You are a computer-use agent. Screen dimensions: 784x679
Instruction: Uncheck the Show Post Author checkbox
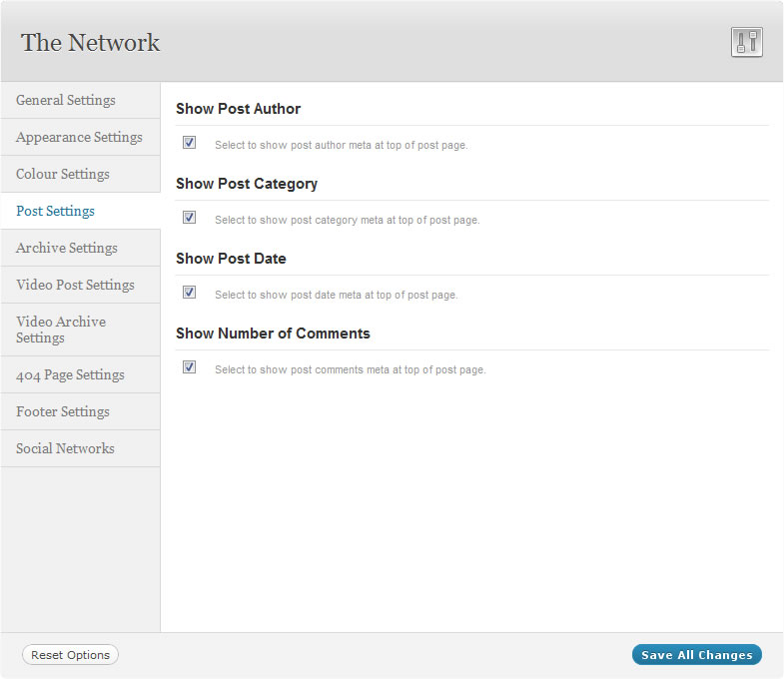(x=189, y=143)
